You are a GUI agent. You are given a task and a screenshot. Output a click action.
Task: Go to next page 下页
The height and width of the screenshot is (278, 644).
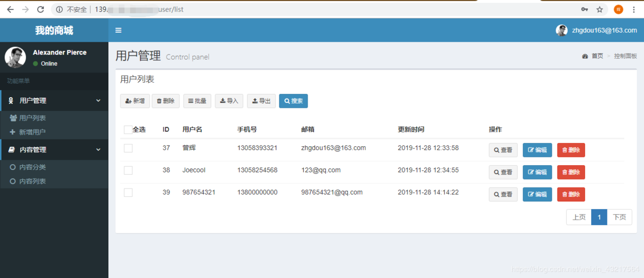[x=620, y=217]
